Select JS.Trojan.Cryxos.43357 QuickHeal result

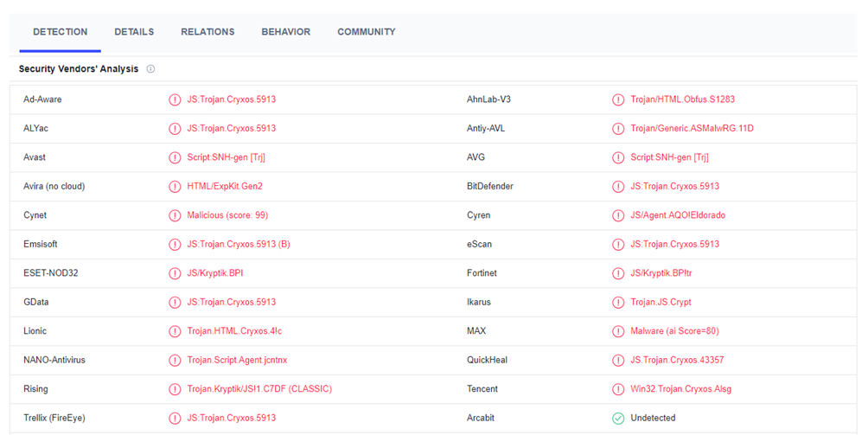[x=677, y=361]
